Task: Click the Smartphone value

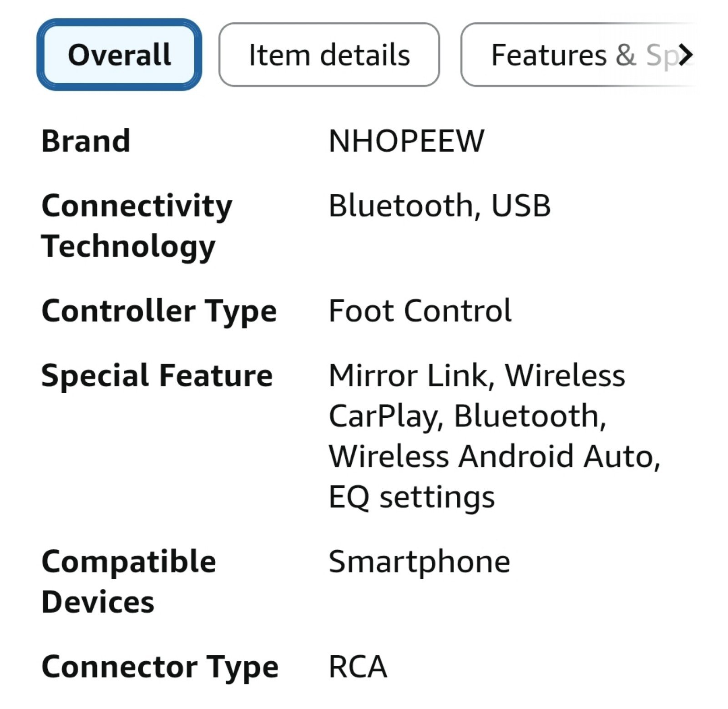Action: coord(420,562)
